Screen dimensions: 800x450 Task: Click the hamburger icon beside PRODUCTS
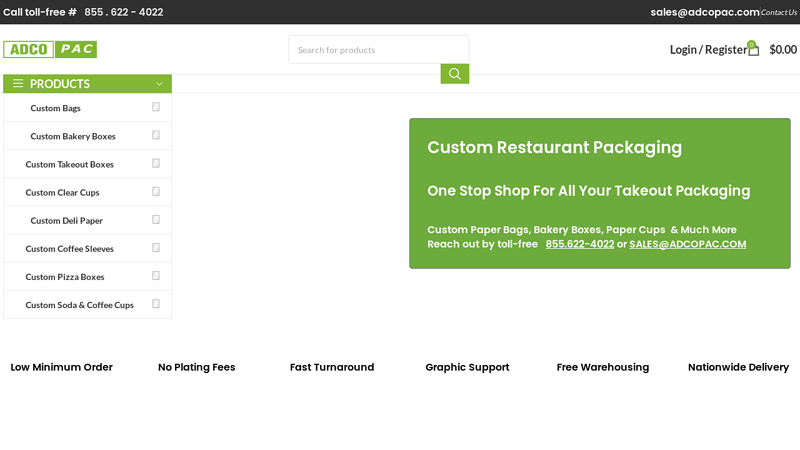18,83
